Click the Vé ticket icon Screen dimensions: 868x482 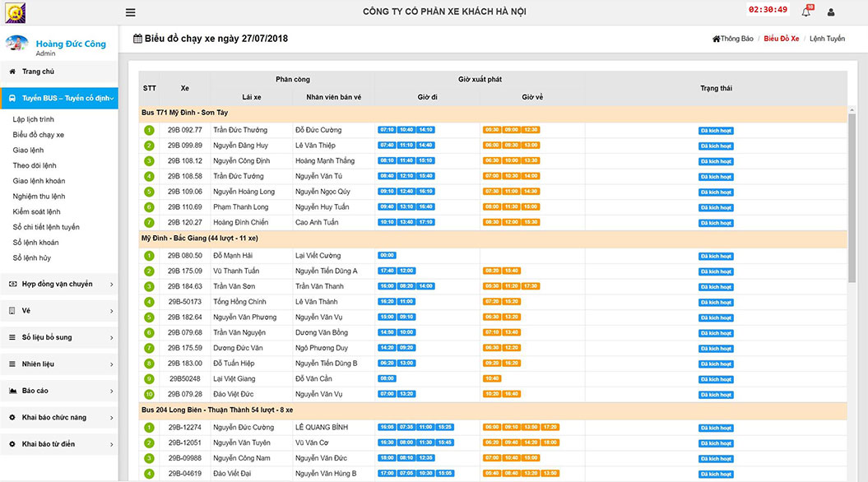[x=12, y=311]
